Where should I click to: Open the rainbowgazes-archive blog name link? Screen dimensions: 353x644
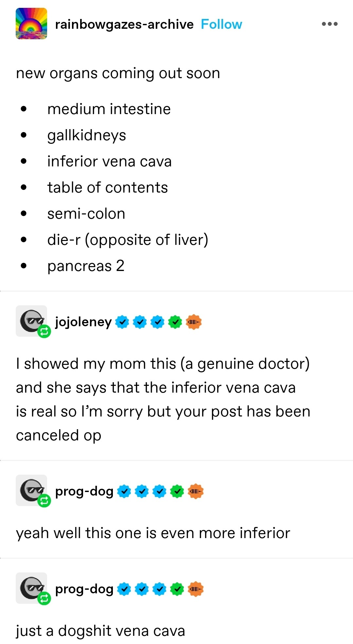click(x=124, y=24)
